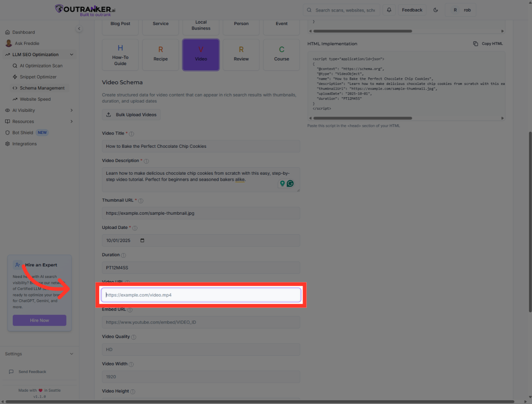
Task: Click the AI Visibility eye icon
Action: point(7,110)
